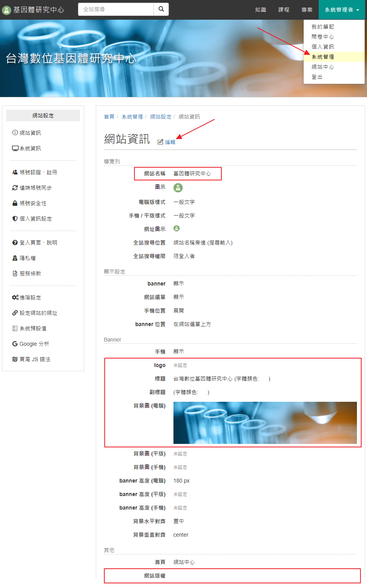This screenshot has height=588, width=367.
Task: Open 帳號安全性 with the lock icon
Action: click(29, 203)
